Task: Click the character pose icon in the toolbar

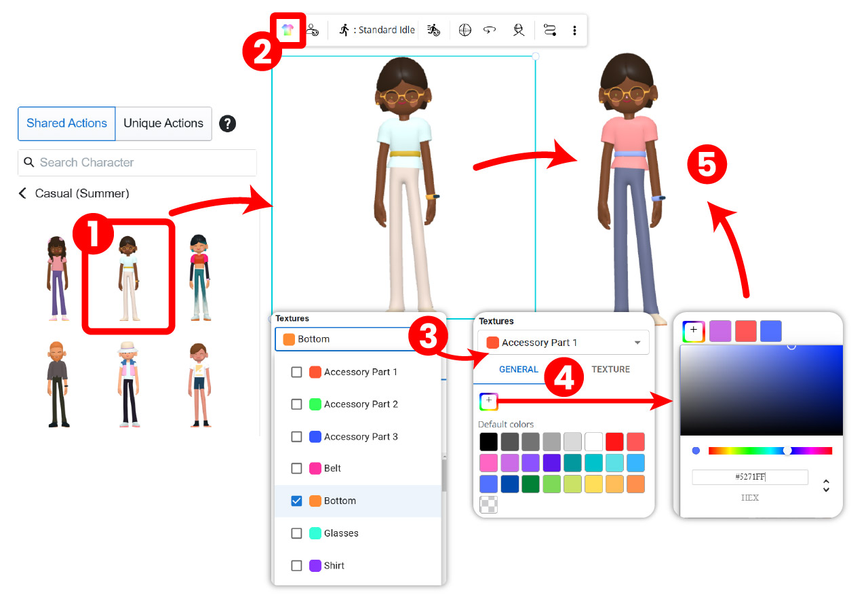Action: (518, 30)
